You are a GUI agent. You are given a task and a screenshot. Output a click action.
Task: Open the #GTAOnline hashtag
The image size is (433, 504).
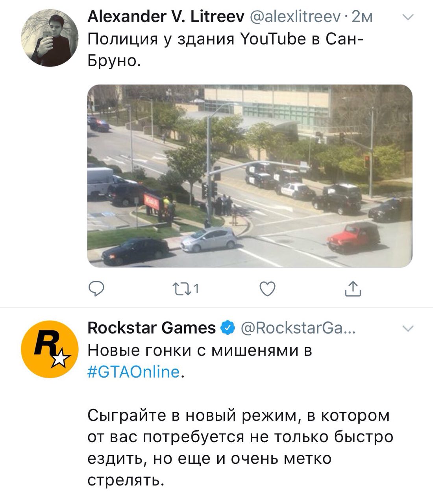[x=133, y=372]
